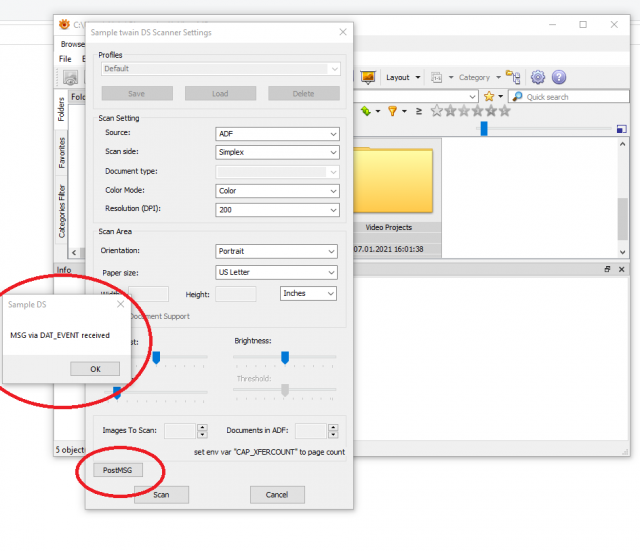This screenshot has width=640, height=551.
Task: Switch to the Favorites side tab
Action: click(x=61, y=153)
